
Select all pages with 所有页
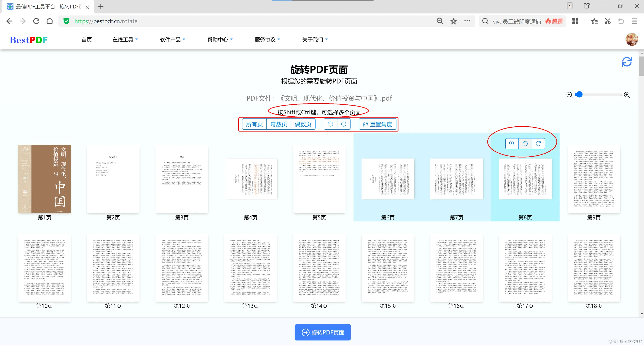[254, 124]
